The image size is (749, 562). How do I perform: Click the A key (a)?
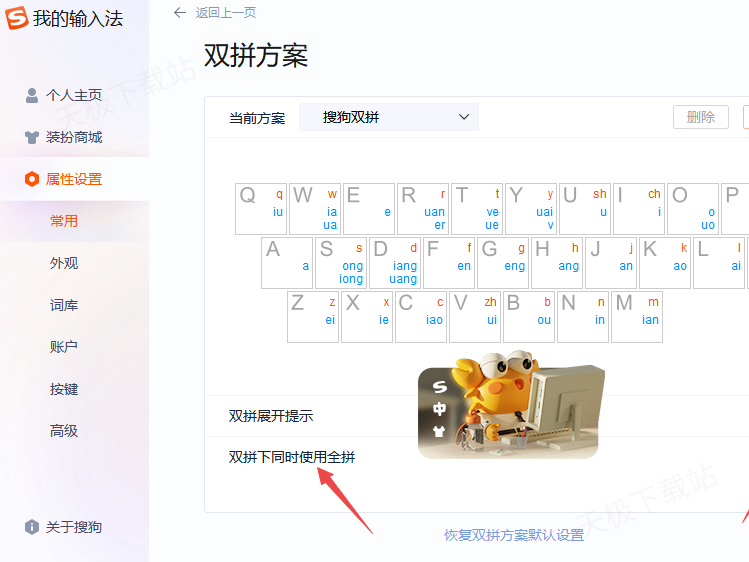pos(287,263)
